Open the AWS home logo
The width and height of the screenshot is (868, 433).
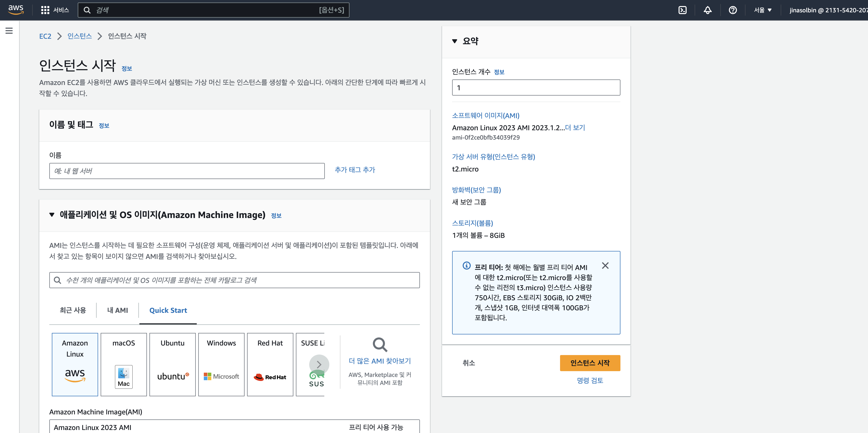point(16,10)
